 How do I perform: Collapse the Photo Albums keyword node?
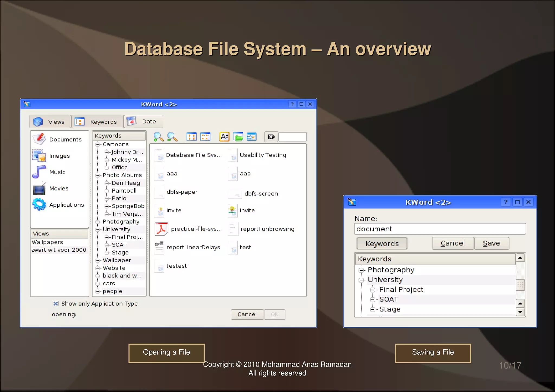pos(98,175)
